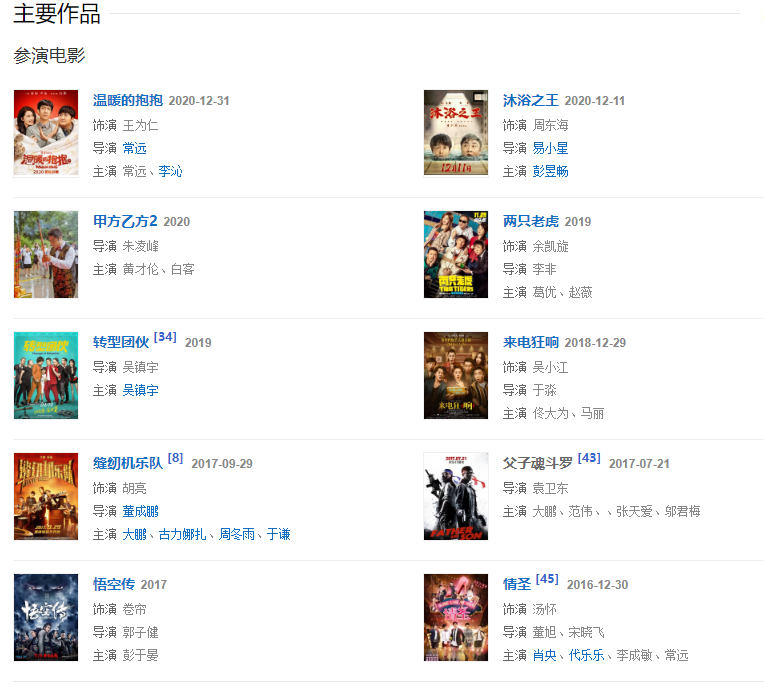Visit the 古力娜扎 actor link
Screen dimensions: 764x685
pos(182,534)
